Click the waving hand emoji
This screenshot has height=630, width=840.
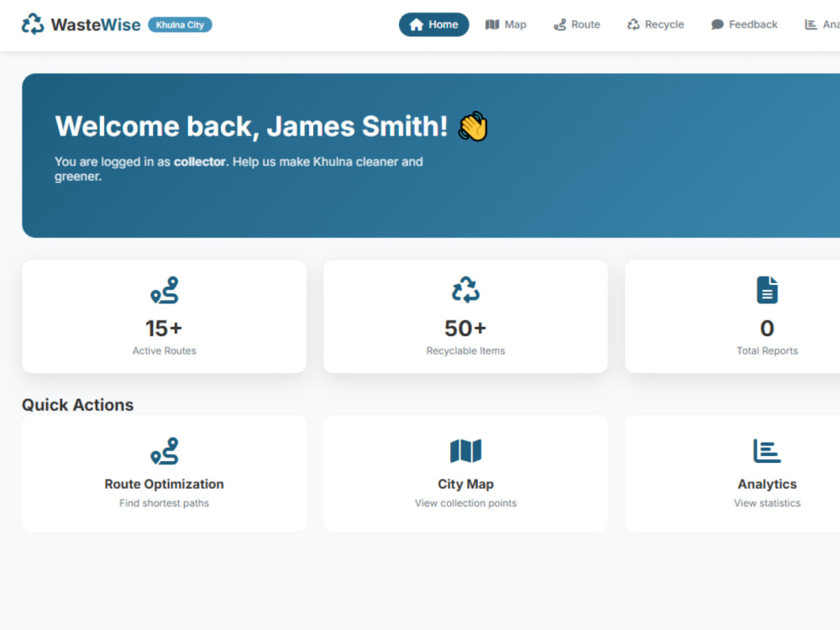[x=473, y=127]
